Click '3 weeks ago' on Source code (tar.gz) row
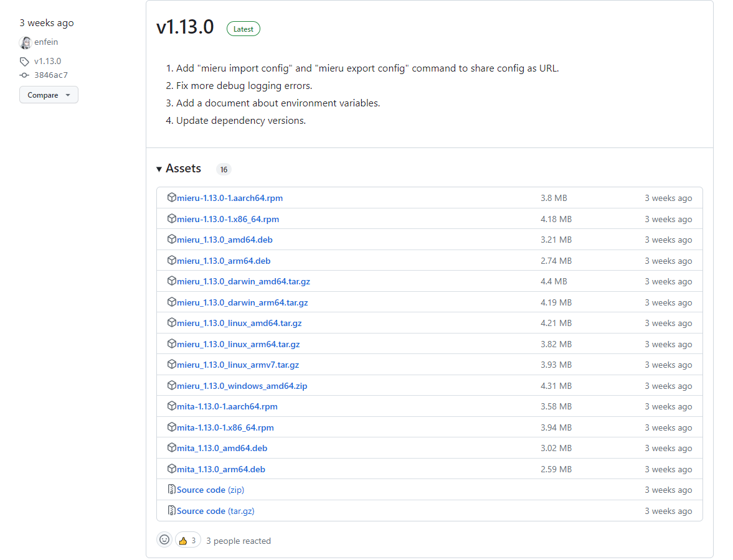This screenshot has width=733, height=560. (668, 511)
